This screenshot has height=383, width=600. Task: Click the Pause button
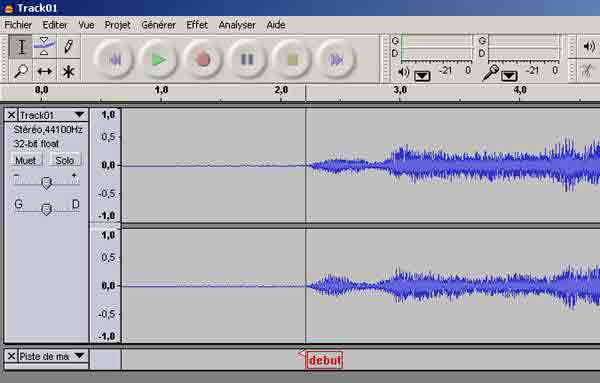tap(247, 60)
